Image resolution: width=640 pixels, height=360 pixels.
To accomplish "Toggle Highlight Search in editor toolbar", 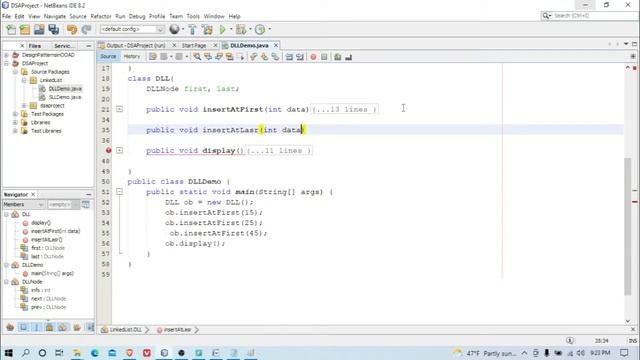I will click(x=230, y=57).
